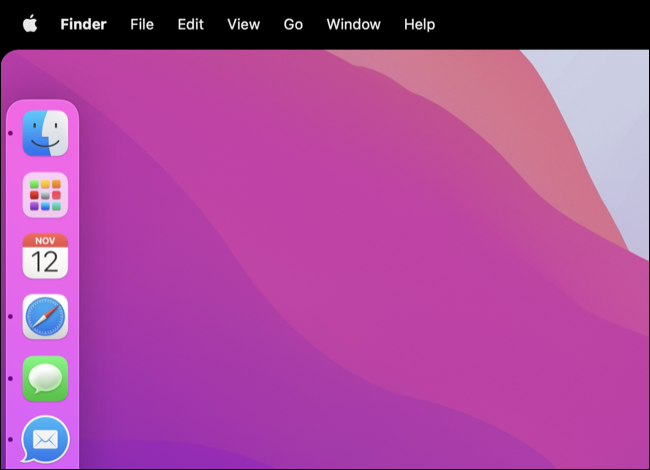This screenshot has width=650, height=470.
Task: Open Finder from the Dock
Action: (x=45, y=133)
